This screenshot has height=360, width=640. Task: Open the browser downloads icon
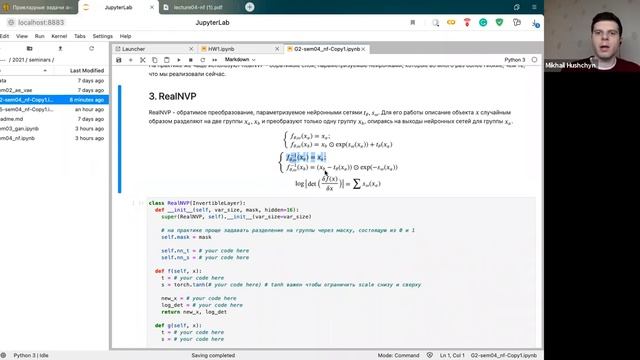point(536,24)
